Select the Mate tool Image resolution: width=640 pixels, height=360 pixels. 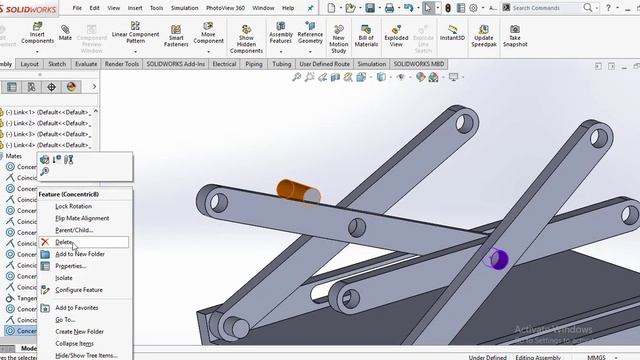[65, 33]
